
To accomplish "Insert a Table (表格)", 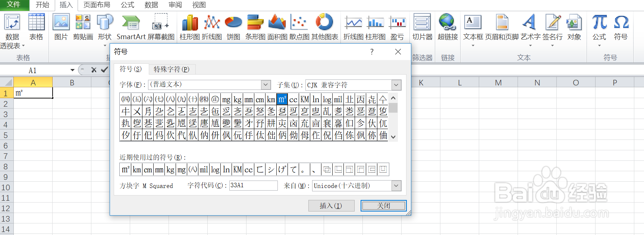I will (x=36, y=27).
